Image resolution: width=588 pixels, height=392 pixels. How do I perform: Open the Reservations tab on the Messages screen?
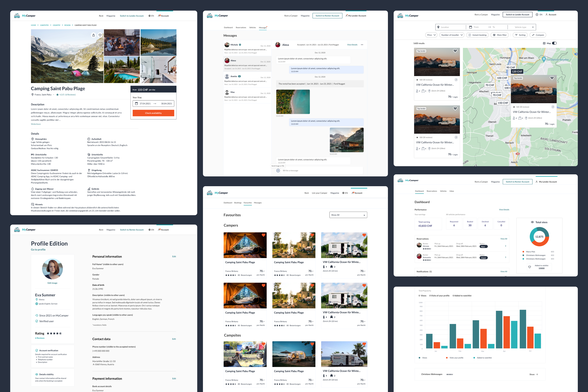(x=241, y=27)
